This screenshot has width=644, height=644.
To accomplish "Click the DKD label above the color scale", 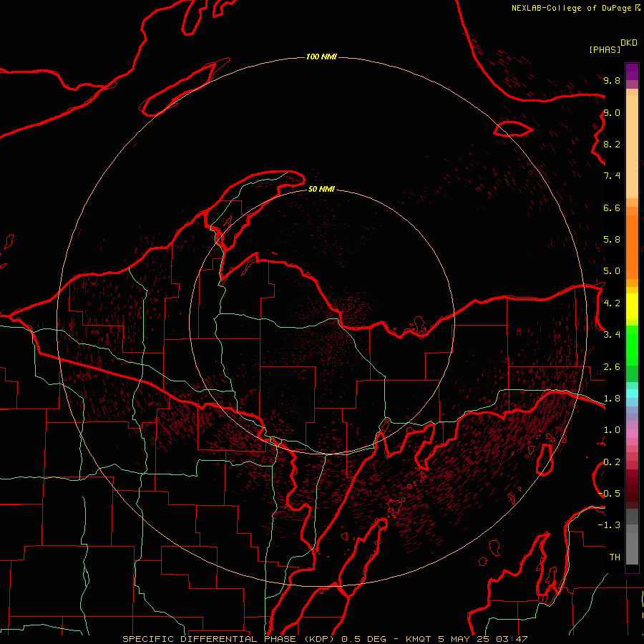I will (x=629, y=43).
